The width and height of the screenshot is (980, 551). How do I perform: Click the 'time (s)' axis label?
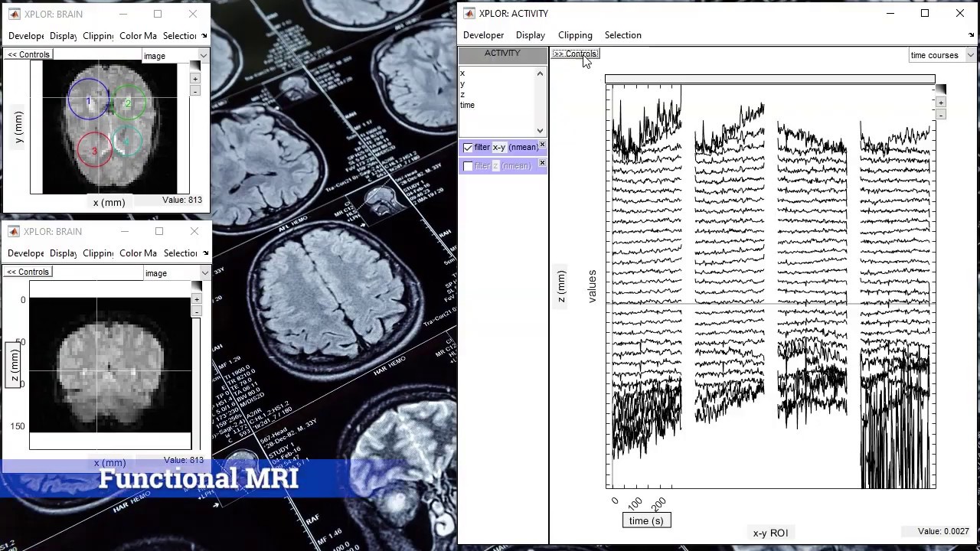click(646, 521)
